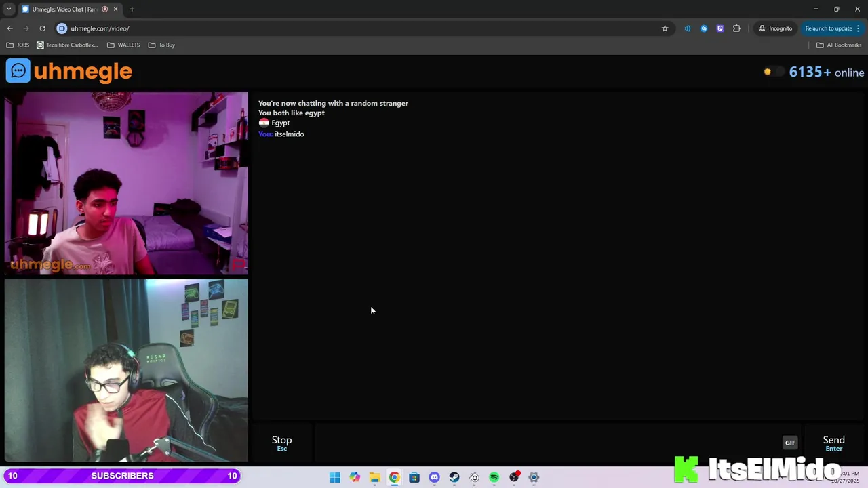Open the JOBS bookmarks folder
The height and width of the screenshot is (488, 868).
(x=18, y=45)
